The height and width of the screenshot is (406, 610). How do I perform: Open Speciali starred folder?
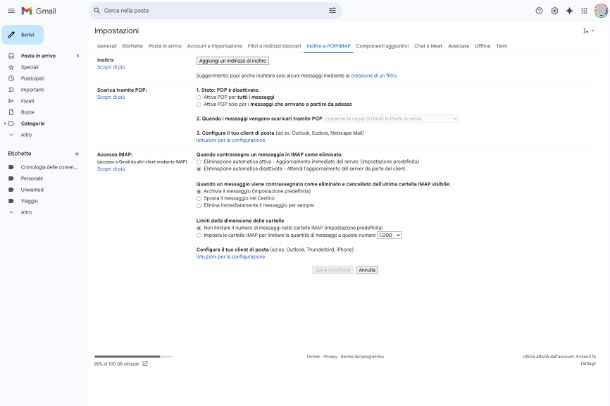point(30,67)
